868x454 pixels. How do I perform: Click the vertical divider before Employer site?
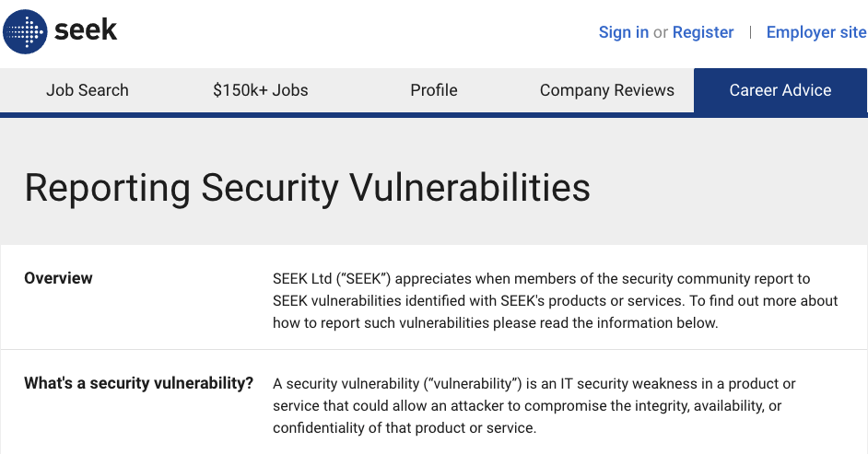(x=750, y=32)
